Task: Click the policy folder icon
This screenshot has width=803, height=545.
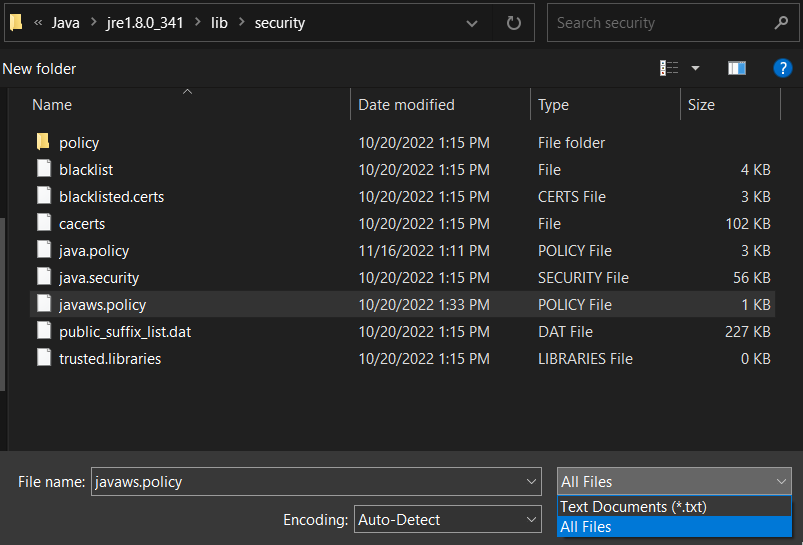Action: coord(44,142)
